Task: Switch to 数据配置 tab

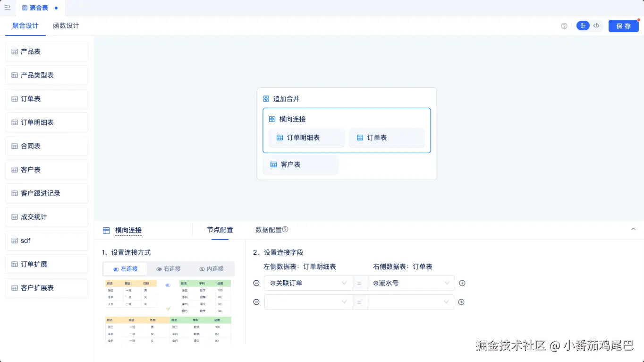Action: pyautogui.click(x=268, y=230)
